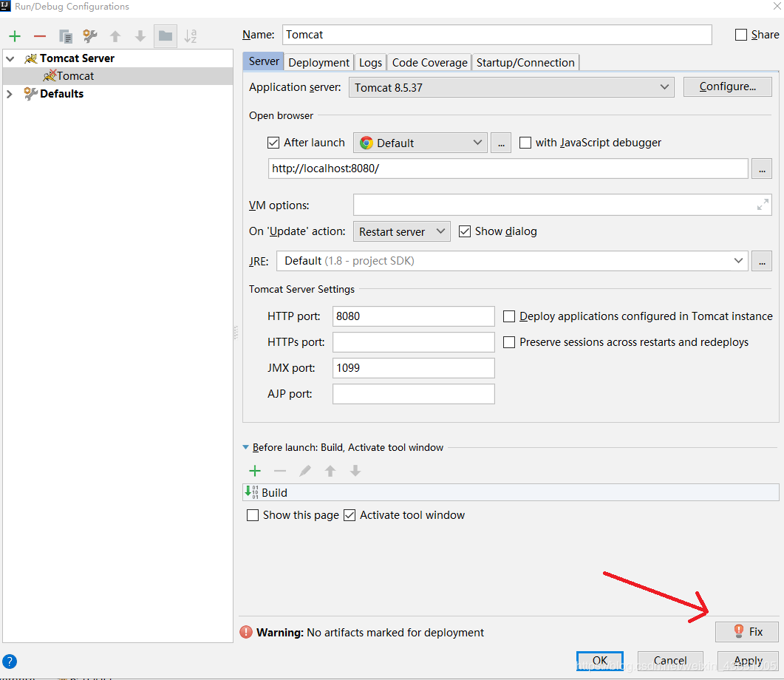Click the JMX port field
Image resolution: width=784 pixels, height=680 pixels.
tap(414, 368)
